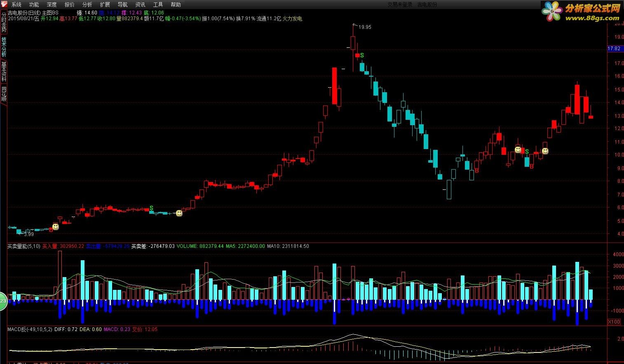
Task: Click the 低12.77 low price
Action: click(x=87, y=19)
